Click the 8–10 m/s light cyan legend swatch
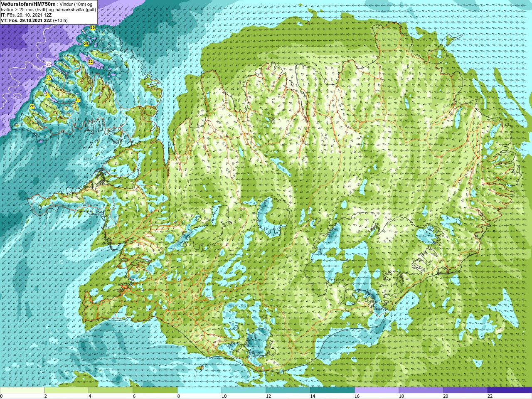 (199, 390)
